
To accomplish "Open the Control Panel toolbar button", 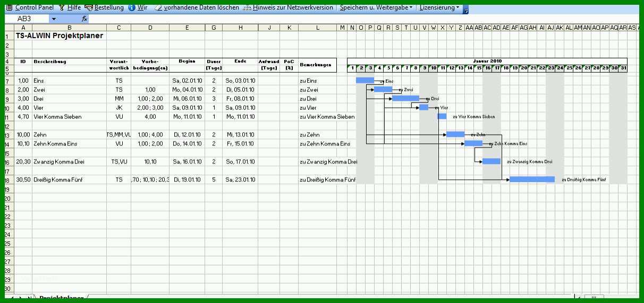I will click(x=30, y=7).
